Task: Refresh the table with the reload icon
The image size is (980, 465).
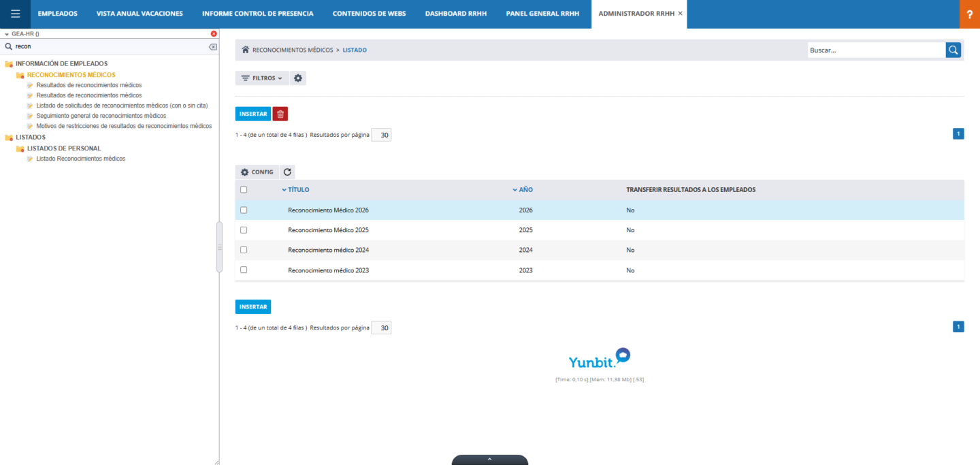Action: coord(287,172)
